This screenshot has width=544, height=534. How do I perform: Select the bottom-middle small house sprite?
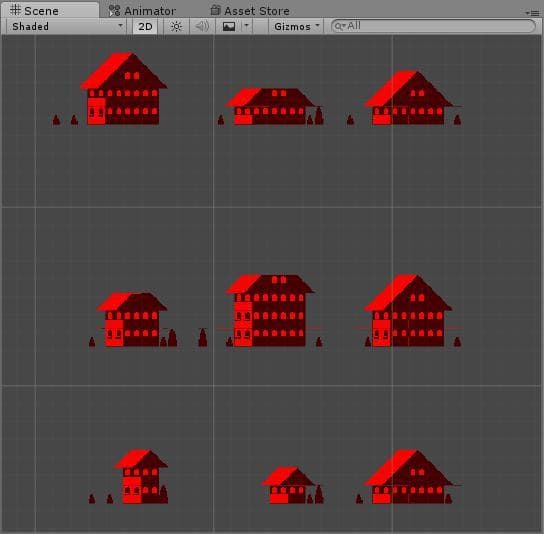click(x=288, y=485)
